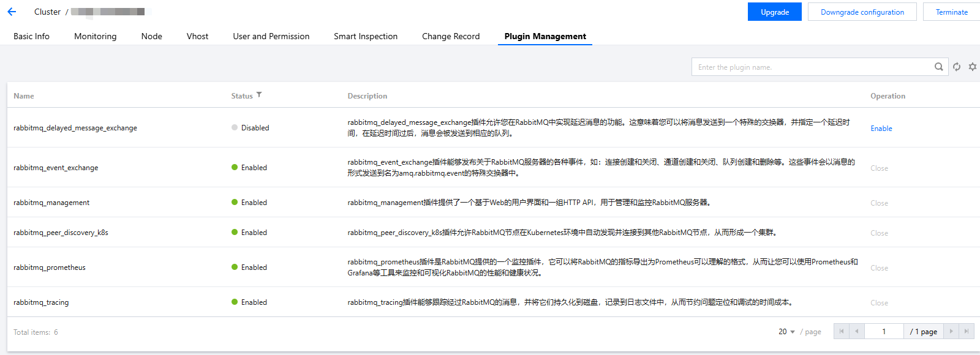Refresh the plugin list
Viewport: 980px width, 355px height.
coord(957,67)
